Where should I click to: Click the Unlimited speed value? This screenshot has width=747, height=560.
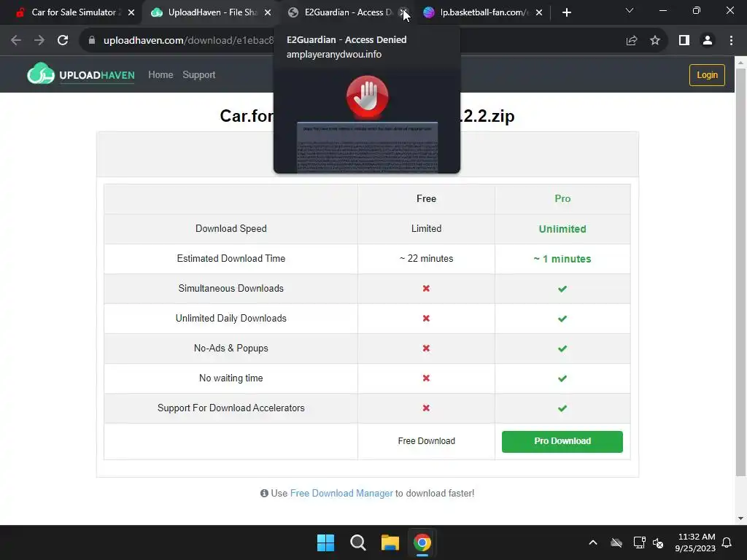tap(562, 229)
